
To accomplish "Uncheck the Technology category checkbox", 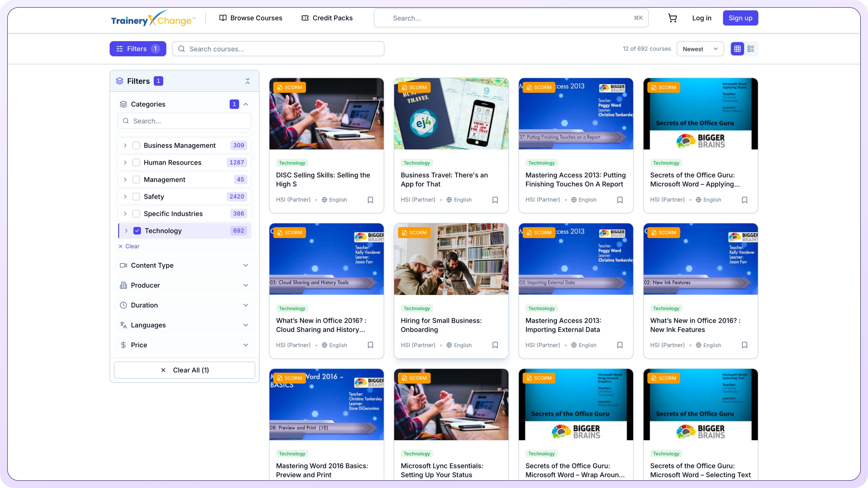I will point(137,231).
